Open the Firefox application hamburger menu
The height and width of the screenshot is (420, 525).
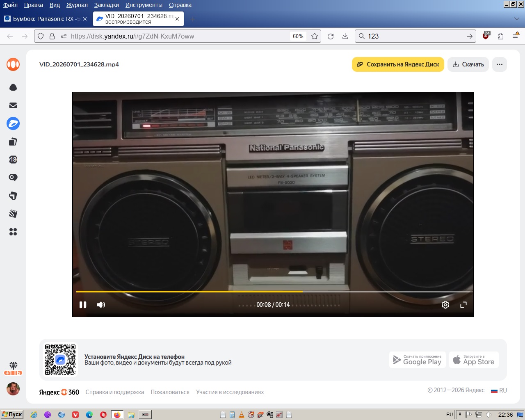(x=516, y=36)
